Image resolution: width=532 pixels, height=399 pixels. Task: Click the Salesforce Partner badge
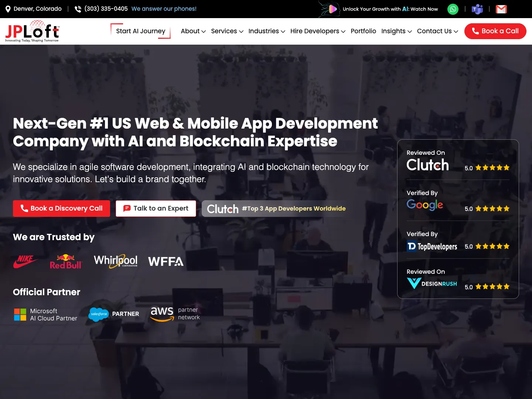pyautogui.click(x=114, y=314)
